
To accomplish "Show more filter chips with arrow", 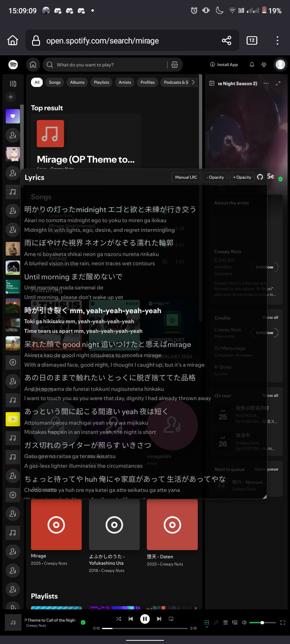I will point(193,82).
